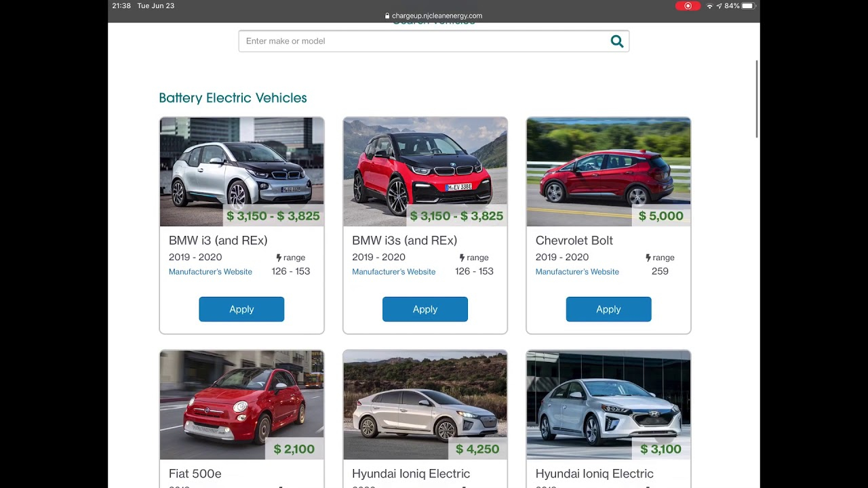Select the red Fiat 500e photo
The height and width of the screenshot is (488, 868).
(x=241, y=405)
